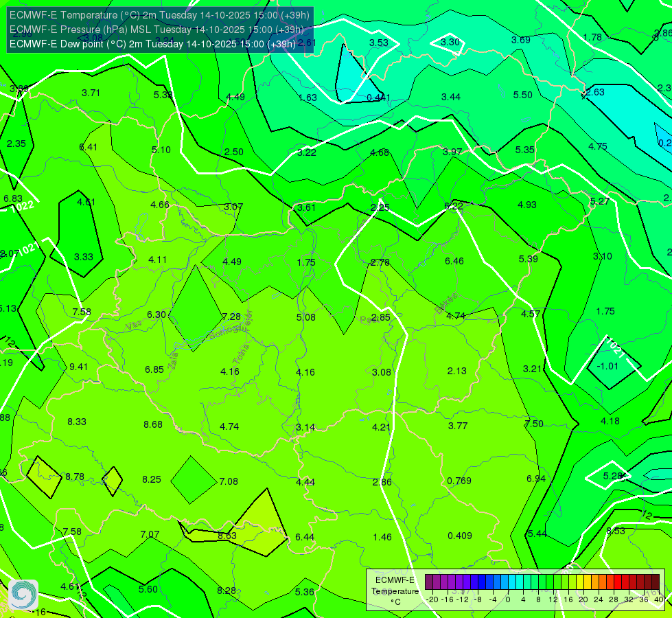
Task: Click the dew point value 6.83
Action: [x=13, y=198]
